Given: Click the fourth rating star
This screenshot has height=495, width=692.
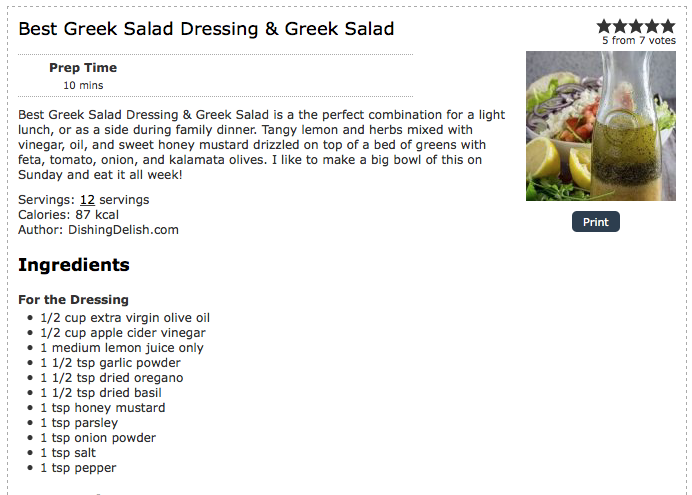Looking at the screenshot, I should click(652, 26).
